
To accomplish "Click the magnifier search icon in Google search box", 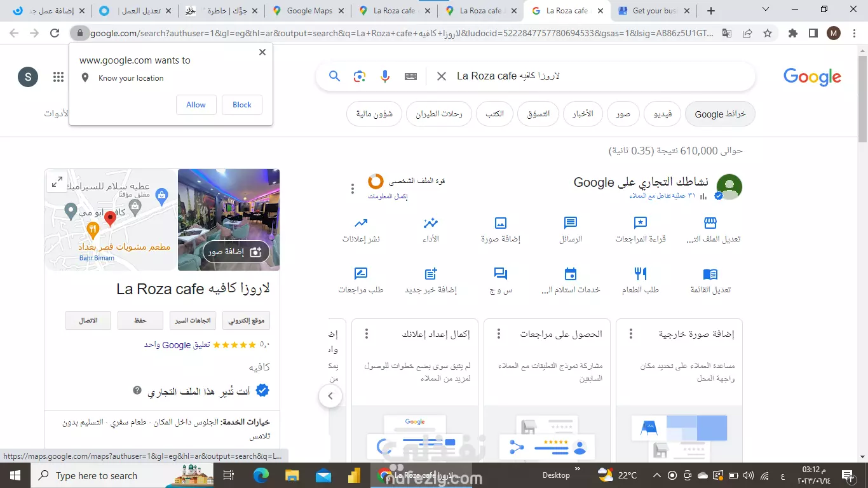I will pyautogui.click(x=334, y=76).
